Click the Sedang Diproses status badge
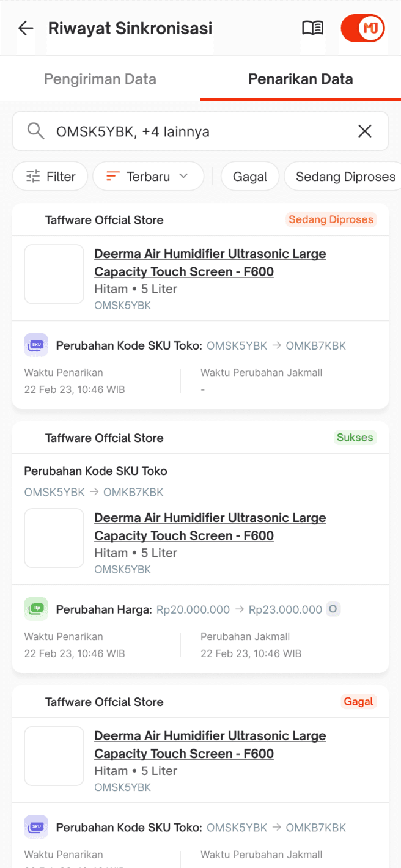 331,219
